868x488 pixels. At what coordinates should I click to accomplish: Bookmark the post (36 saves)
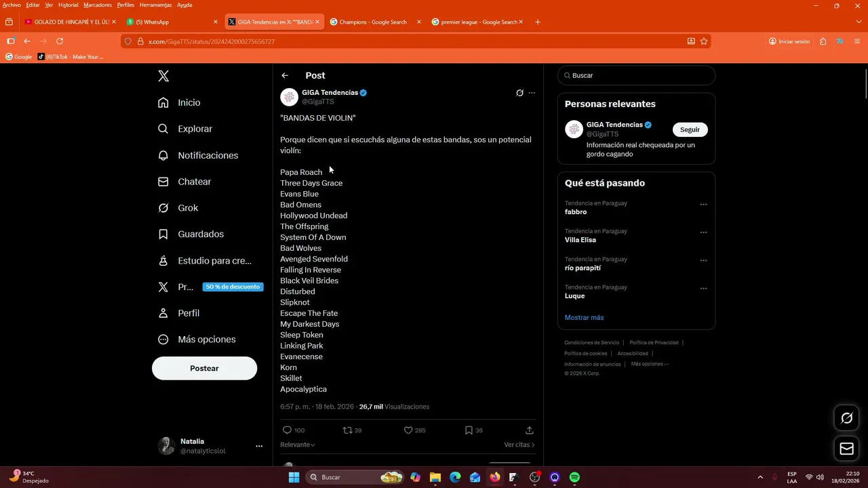click(473, 430)
